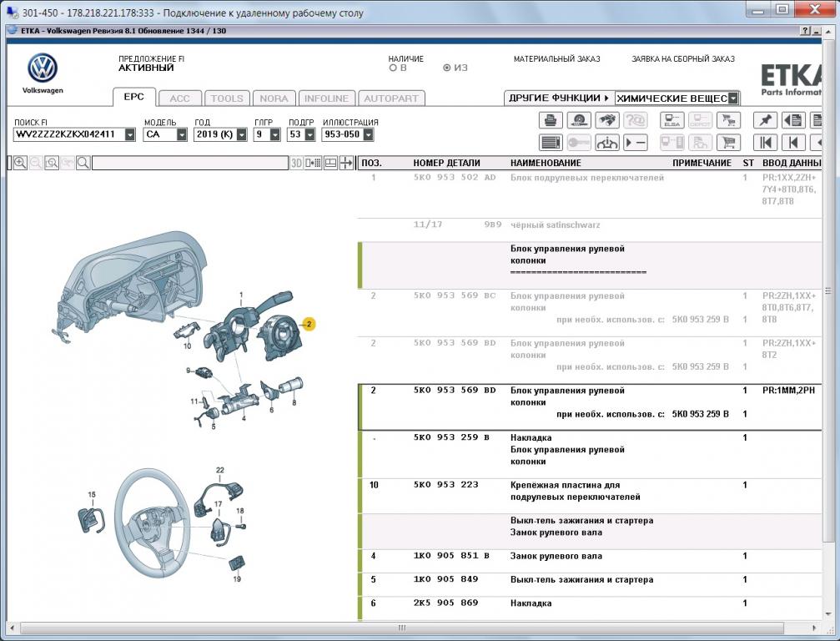Select greyed part 5K0 953 502 AD row
Image resolution: width=840 pixels, height=641 pixels.
[590, 194]
